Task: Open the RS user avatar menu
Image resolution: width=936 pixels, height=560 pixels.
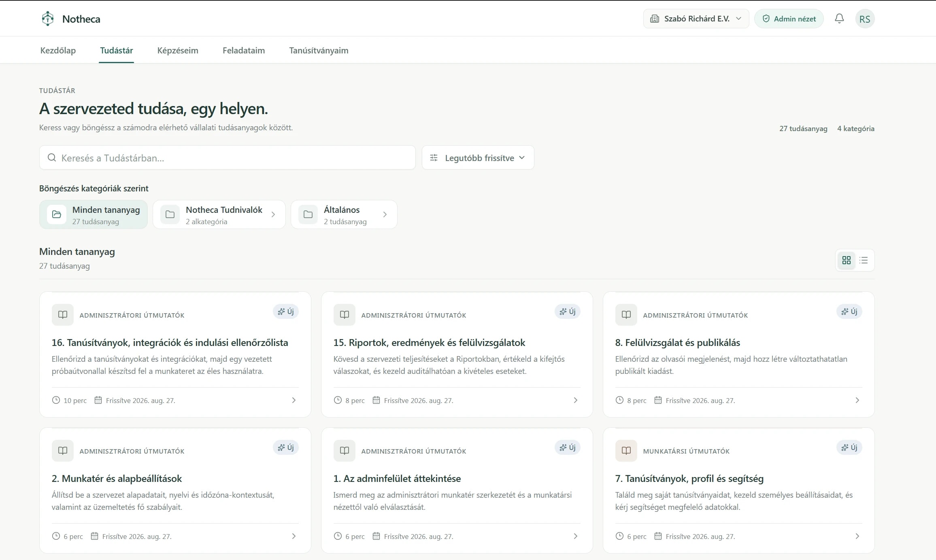Action: (865, 19)
